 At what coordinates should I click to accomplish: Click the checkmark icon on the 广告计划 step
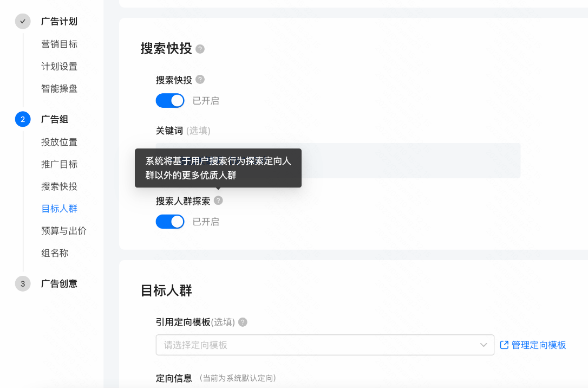pyautogui.click(x=22, y=22)
